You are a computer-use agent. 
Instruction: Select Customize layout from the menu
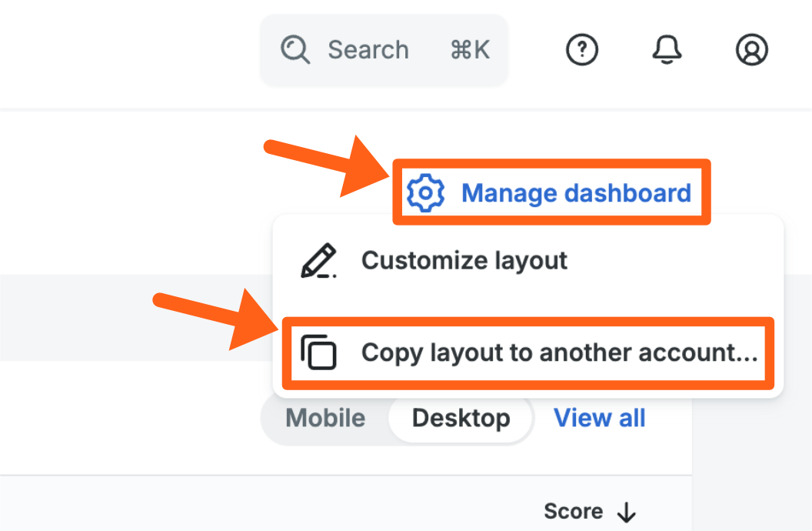click(464, 261)
